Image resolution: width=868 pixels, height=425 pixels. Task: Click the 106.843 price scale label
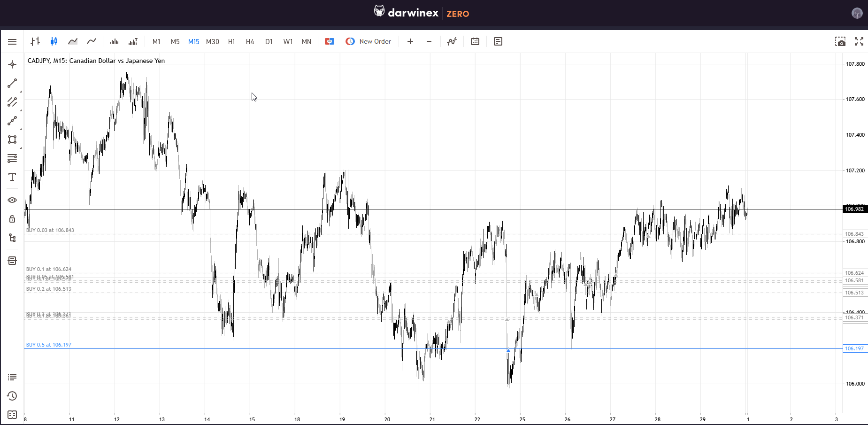(854, 234)
